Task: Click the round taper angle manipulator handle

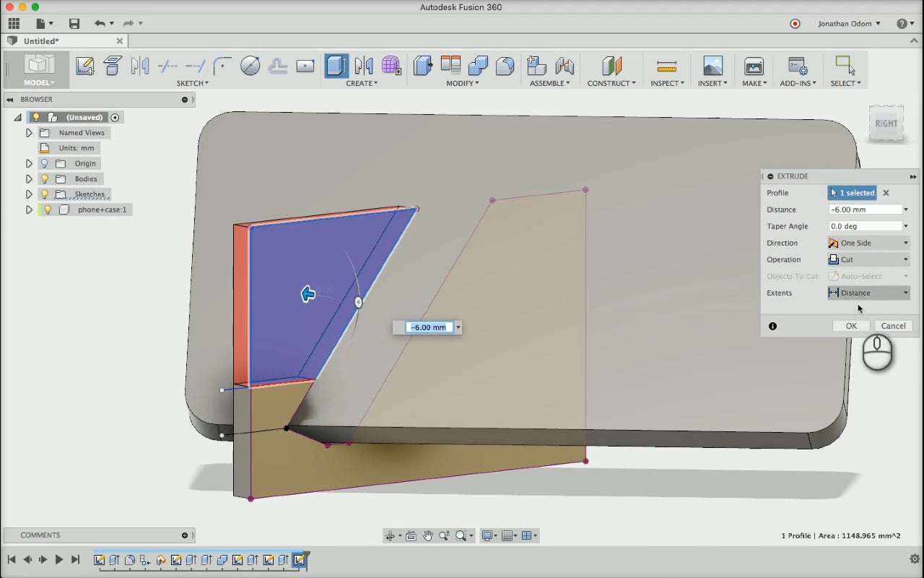Action: [x=358, y=302]
